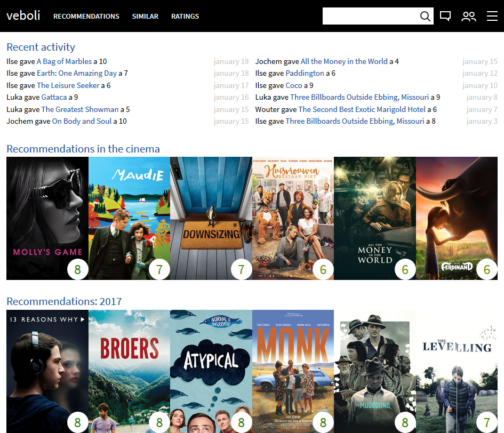The width and height of the screenshot is (504, 433).
Task: Open the Similar menu item
Action: 145,16
